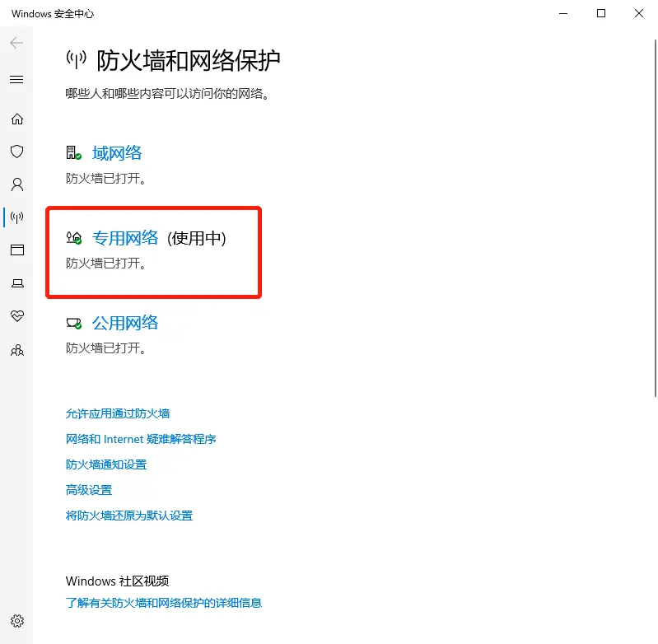658x644 pixels.
Task: Close the Windows 安全中心 window
Action: click(x=639, y=13)
